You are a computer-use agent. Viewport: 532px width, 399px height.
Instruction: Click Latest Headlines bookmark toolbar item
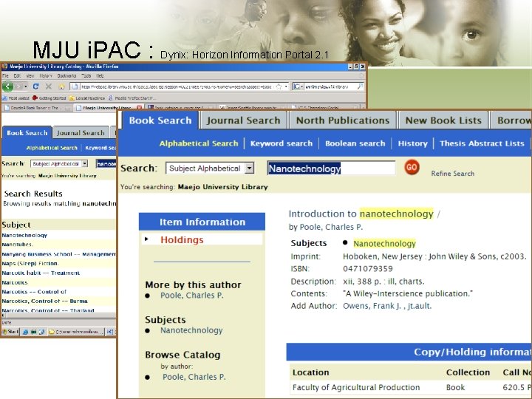pyautogui.click(x=87, y=98)
